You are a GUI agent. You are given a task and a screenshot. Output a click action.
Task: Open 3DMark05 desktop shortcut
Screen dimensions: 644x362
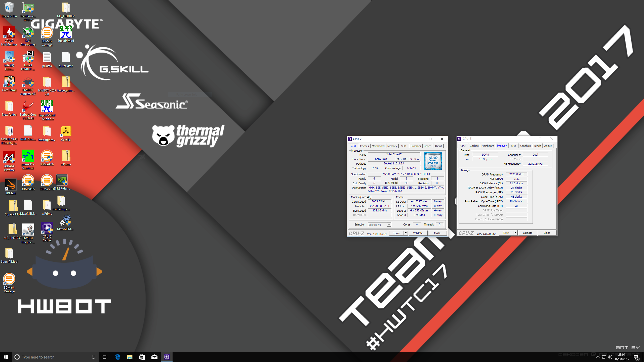click(28, 183)
